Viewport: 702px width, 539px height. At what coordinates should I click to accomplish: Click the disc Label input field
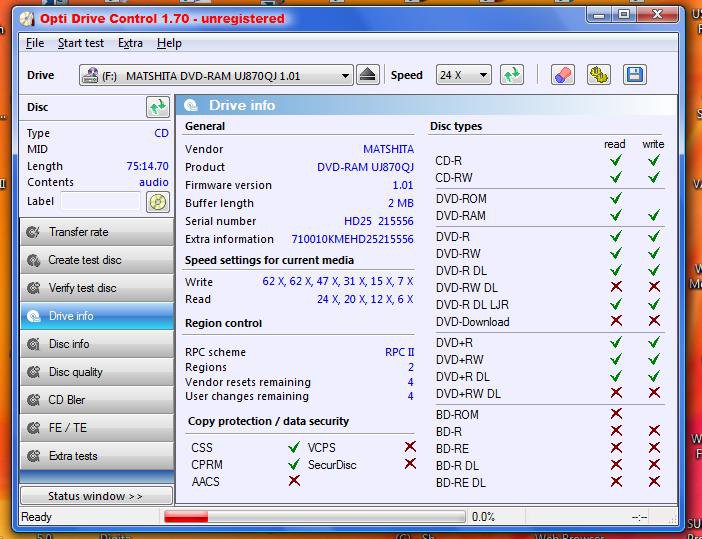pos(101,201)
